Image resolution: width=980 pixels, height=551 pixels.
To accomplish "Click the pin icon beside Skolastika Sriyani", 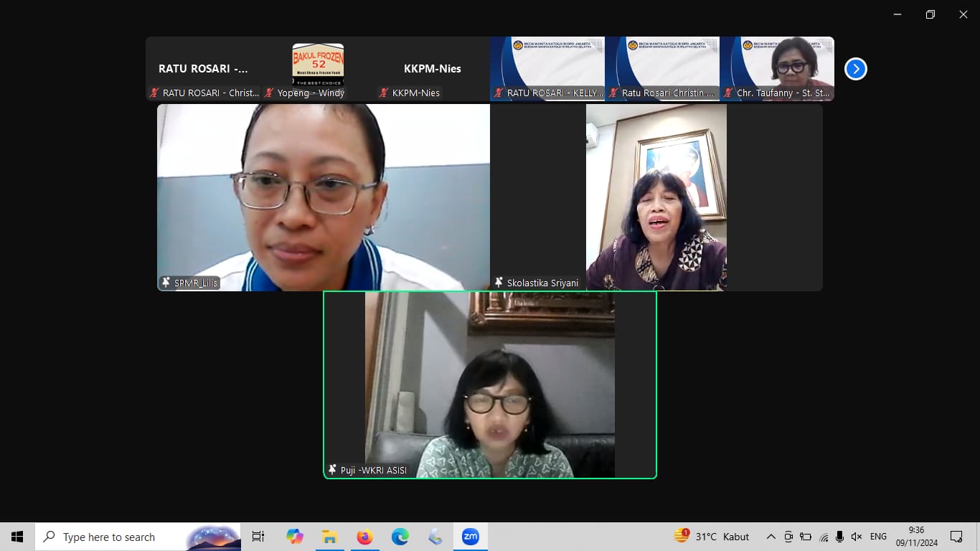I will [499, 283].
